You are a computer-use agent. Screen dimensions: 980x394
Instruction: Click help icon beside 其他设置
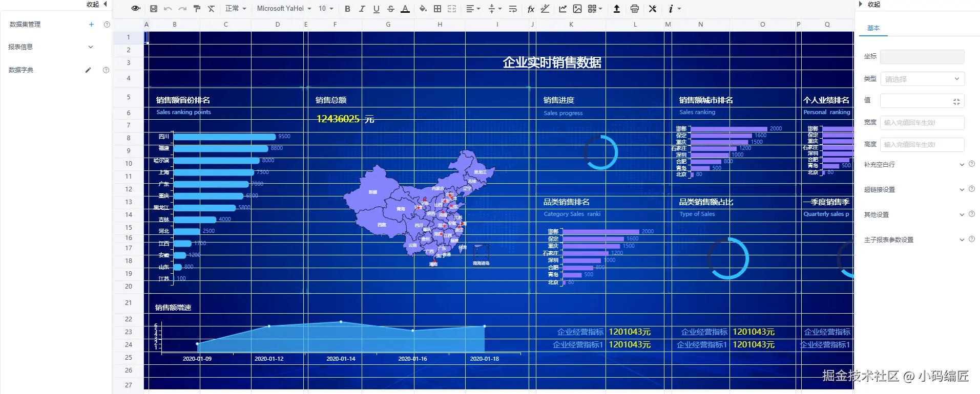point(971,214)
